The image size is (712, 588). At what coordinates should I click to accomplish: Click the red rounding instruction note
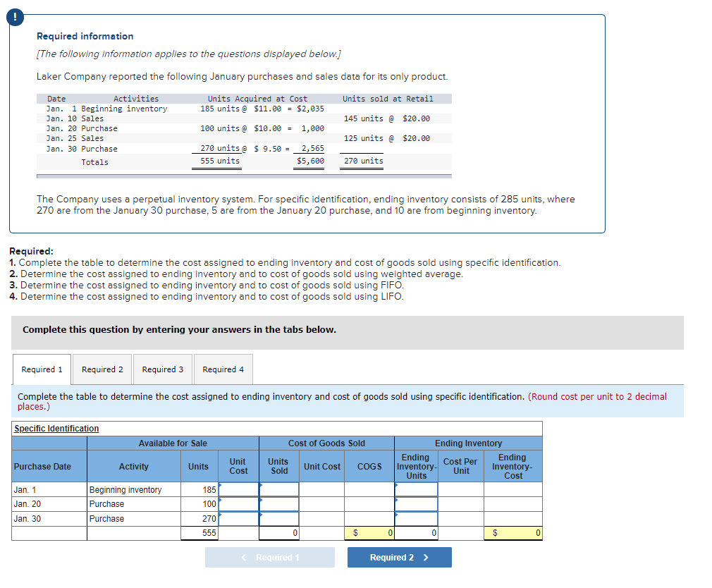point(342,401)
